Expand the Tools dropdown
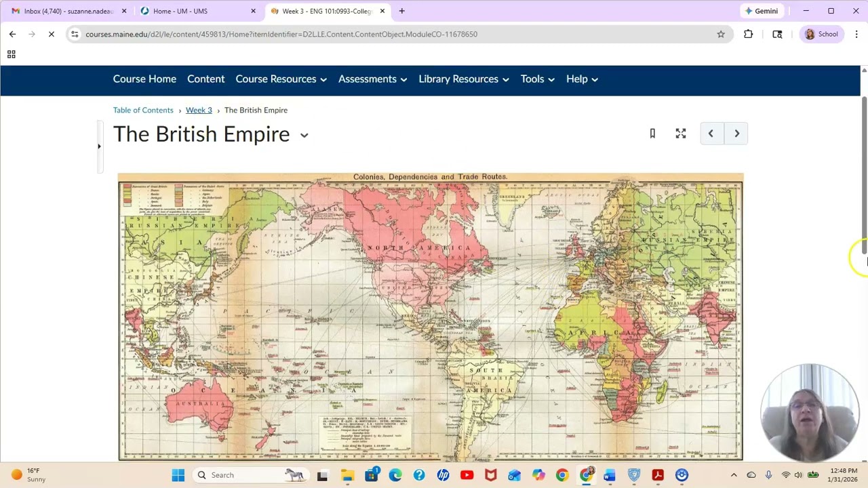This screenshot has width=868, height=488. coord(537,79)
